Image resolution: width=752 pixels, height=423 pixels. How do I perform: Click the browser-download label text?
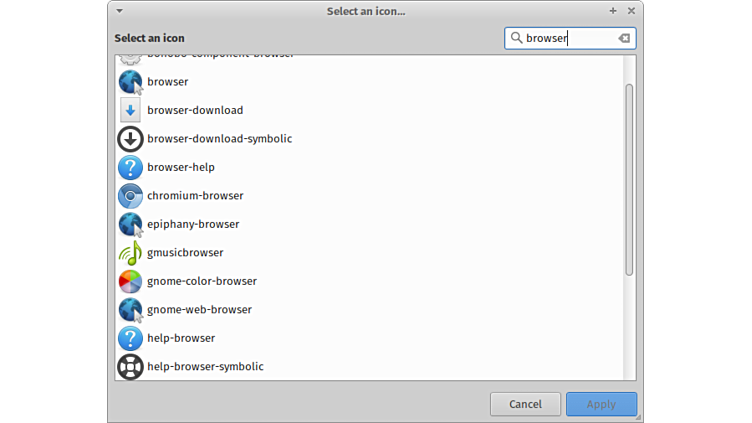coord(195,110)
